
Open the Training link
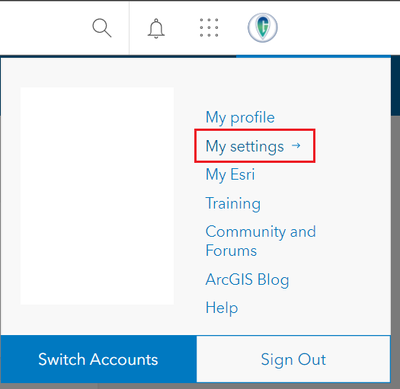click(x=233, y=203)
